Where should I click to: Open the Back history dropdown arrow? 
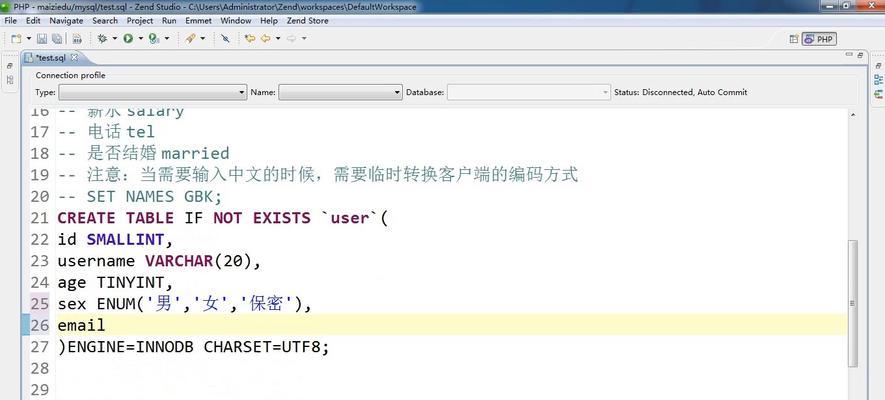tap(278, 38)
